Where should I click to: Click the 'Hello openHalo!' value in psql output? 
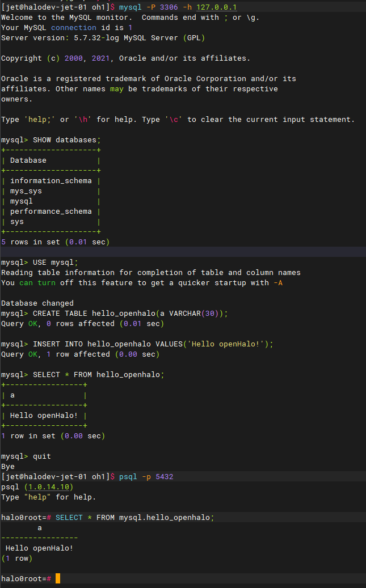pos(39,548)
